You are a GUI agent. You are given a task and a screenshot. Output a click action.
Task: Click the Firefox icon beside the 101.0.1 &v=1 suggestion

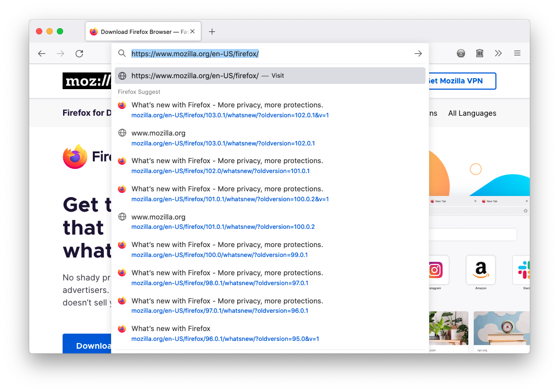tap(122, 189)
